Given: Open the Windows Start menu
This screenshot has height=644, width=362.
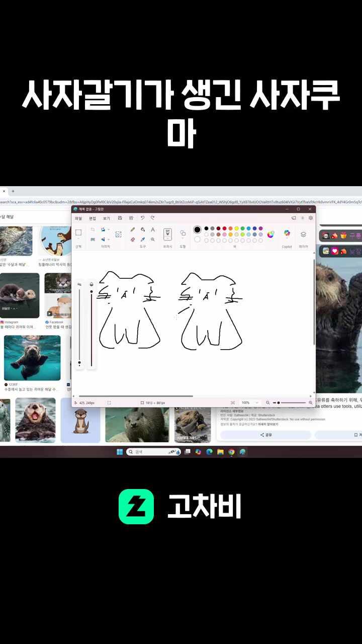Looking at the screenshot, I should tap(120, 452).
